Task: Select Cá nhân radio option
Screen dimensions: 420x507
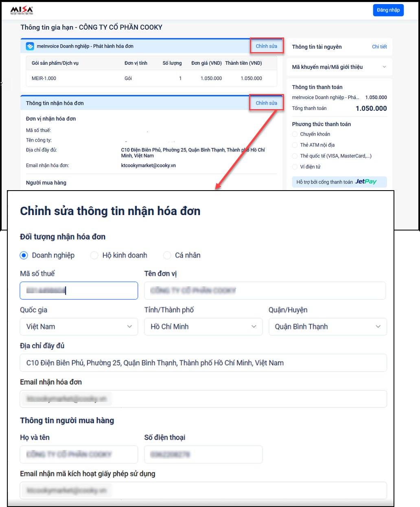Action: click(x=167, y=255)
